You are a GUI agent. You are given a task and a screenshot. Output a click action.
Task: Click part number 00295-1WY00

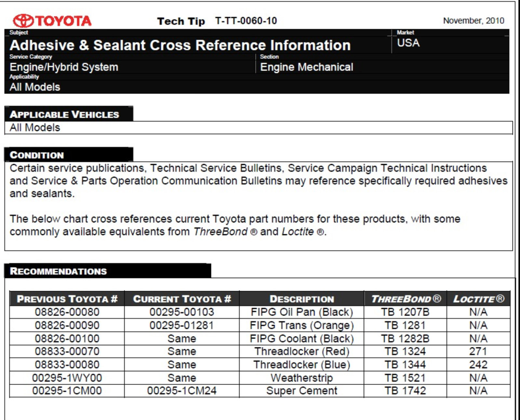pyautogui.click(x=67, y=378)
